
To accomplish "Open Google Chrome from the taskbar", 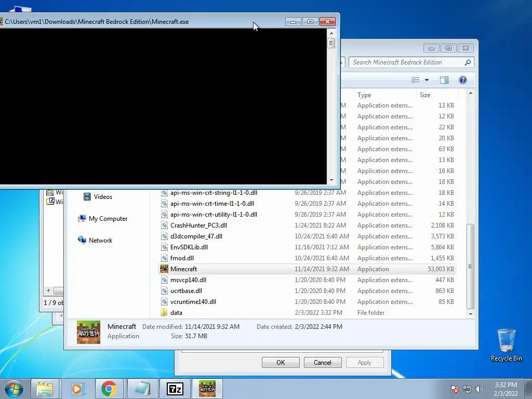I will [x=109, y=389].
